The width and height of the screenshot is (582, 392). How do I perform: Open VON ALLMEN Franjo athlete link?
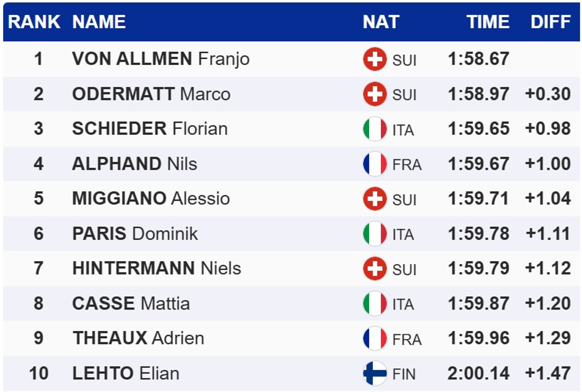161,59
